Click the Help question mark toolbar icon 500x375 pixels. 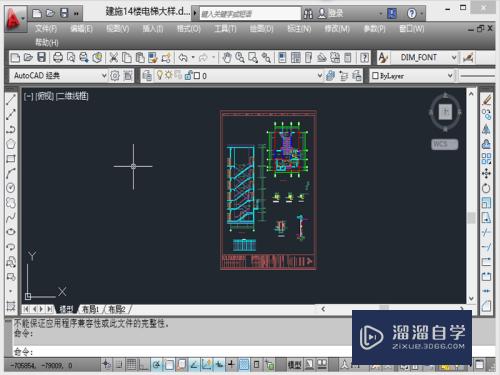click(x=365, y=58)
